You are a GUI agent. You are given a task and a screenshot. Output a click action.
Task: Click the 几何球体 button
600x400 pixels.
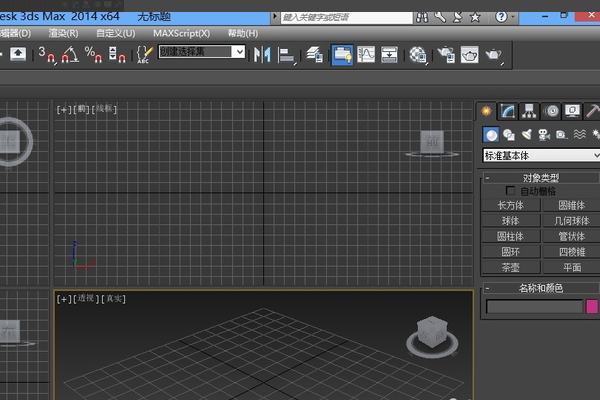572,220
